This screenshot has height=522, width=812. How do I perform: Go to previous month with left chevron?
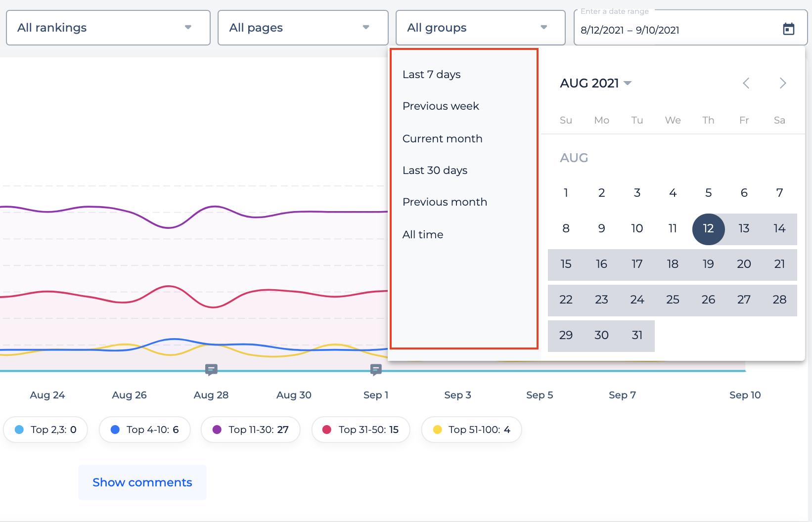tap(746, 83)
